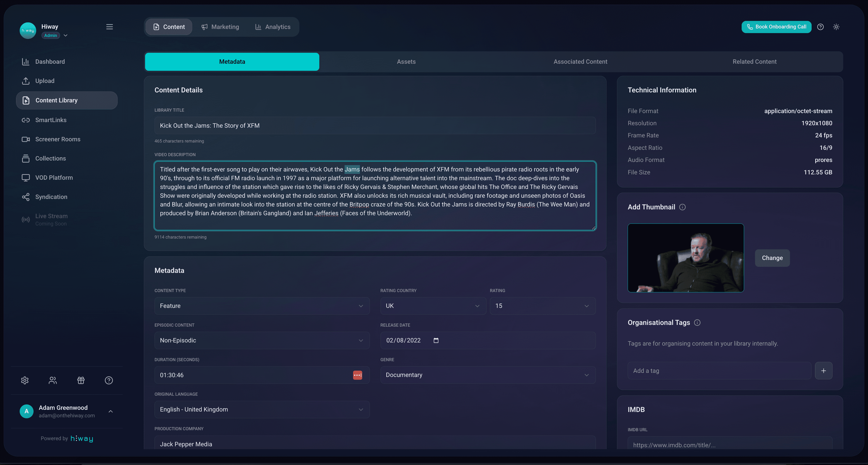Open the Syndication page

51,197
